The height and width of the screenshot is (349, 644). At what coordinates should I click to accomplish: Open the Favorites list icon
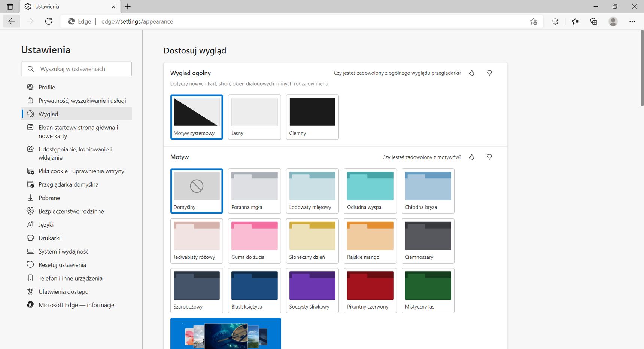point(575,21)
